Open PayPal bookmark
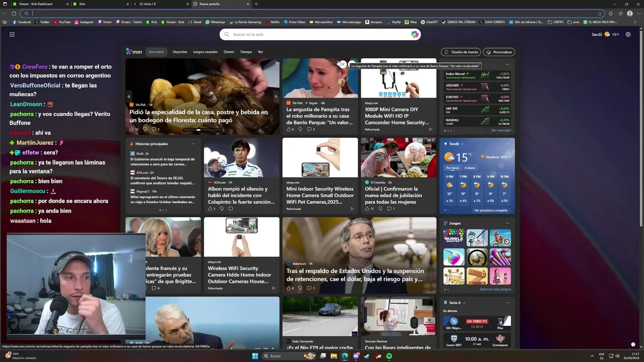 [393, 22]
